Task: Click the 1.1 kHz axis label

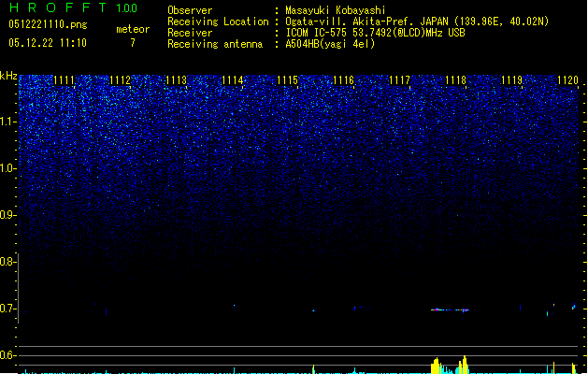Action: tap(8, 122)
